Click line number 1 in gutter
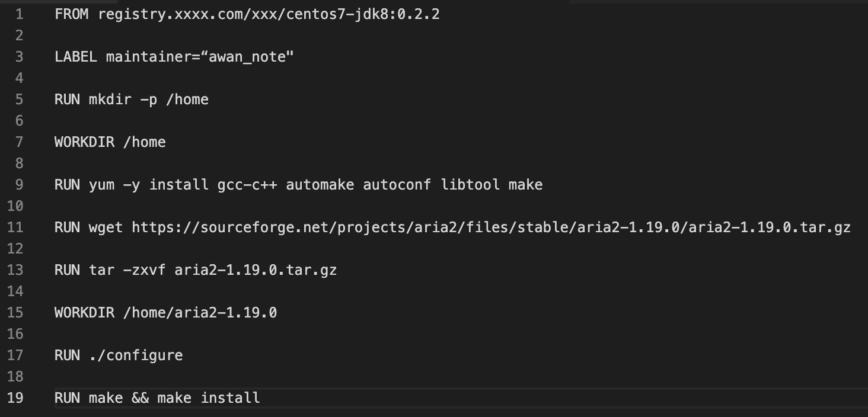The image size is (868, 417). pyautogui.click(x=20, y=14)
